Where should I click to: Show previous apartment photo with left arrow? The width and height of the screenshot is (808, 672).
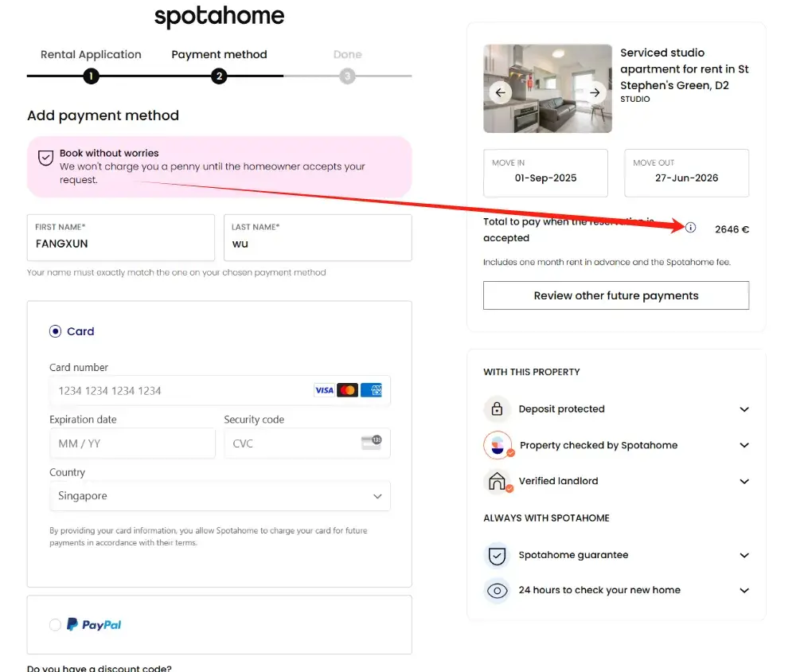pyautogui.click(x=500, y=92)
